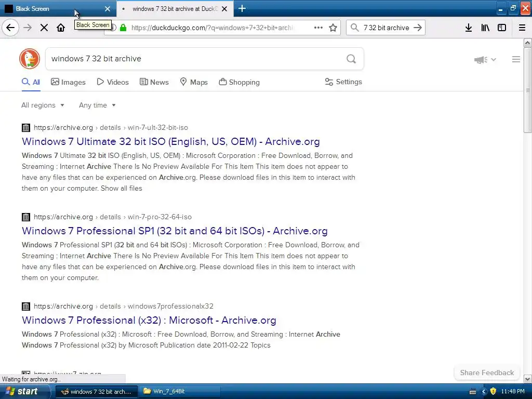Click the browser search box field
This screenshot has width=532, height=399.
pyautogui.click(x=386, y=28)
